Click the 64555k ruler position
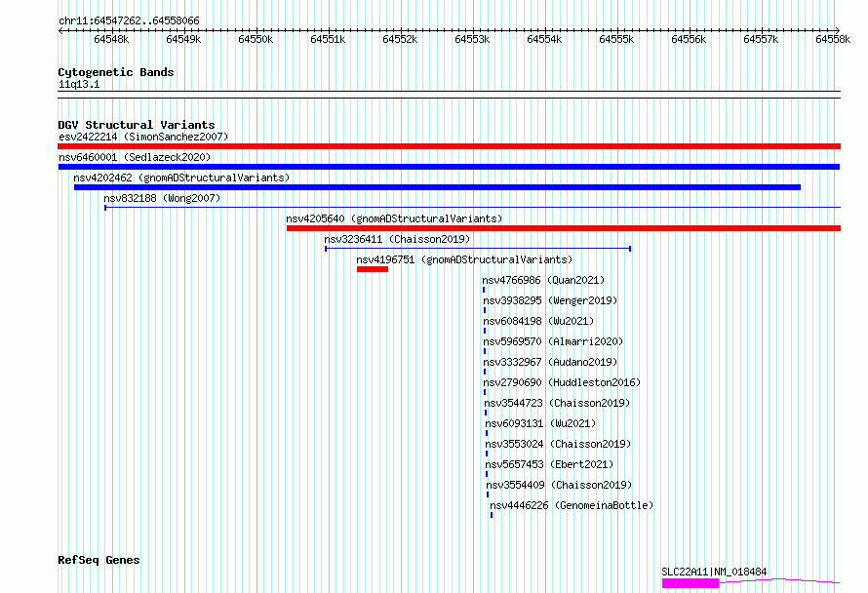The height and width of the screenshot is (593, 868). [616, 39]
